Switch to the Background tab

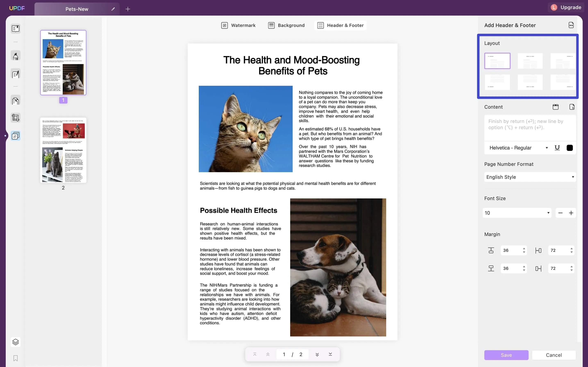[291, 25]
